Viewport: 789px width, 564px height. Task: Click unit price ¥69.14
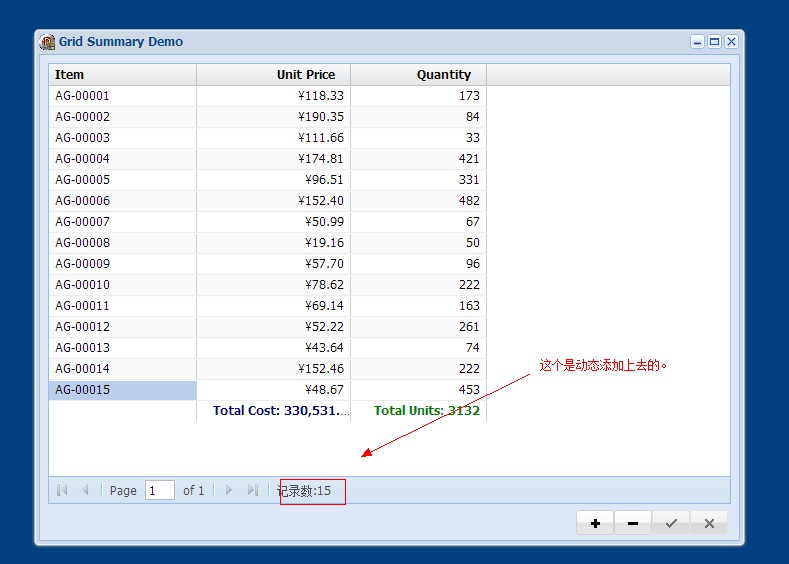coord(273,306)
